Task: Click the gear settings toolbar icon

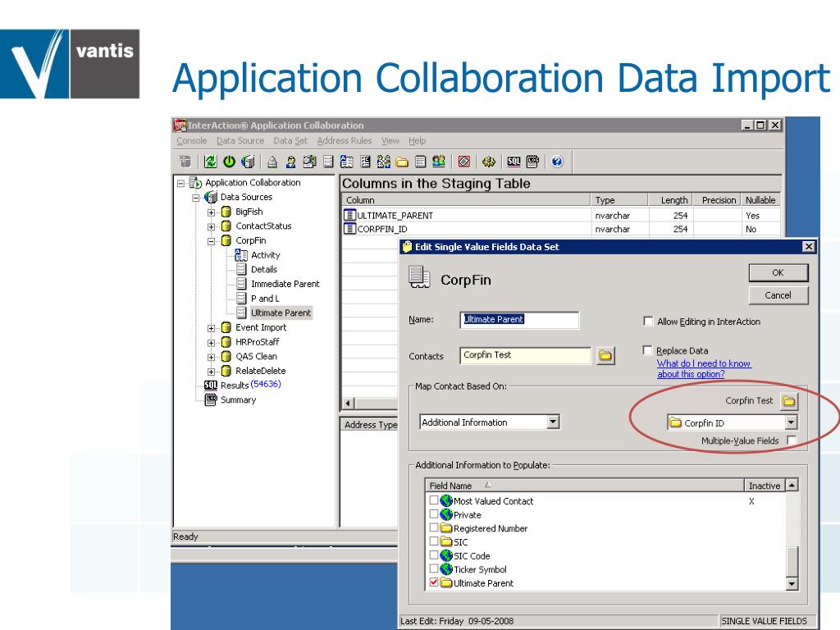Action: point(489,162)
